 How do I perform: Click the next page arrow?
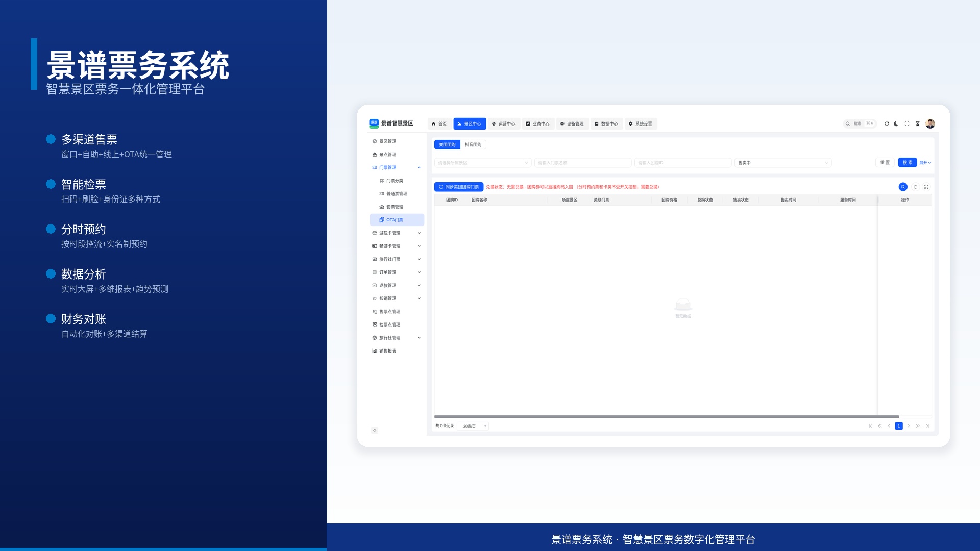[x=909, y=426]
